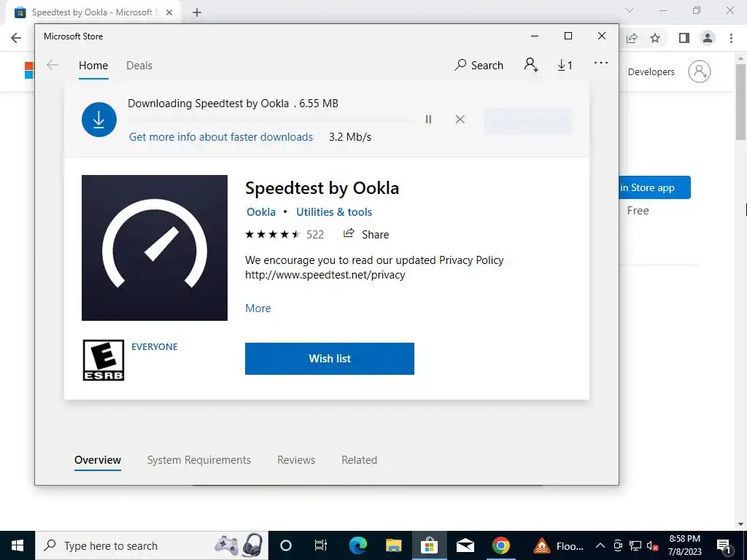747x560 pixels.
Task: Open the Store sign-in account icon
Action: click(x=531, y=65)
